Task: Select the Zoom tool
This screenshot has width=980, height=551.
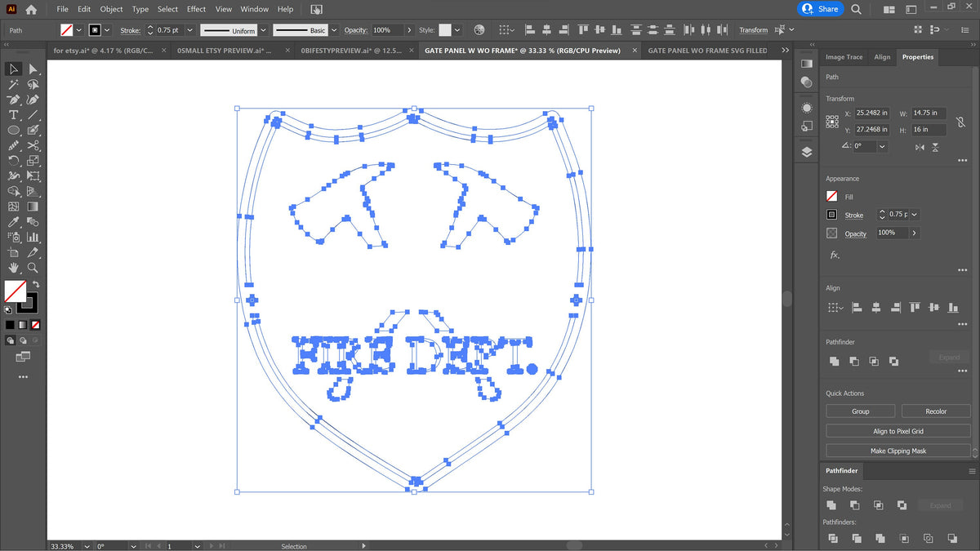Action: tap(33, 268)
